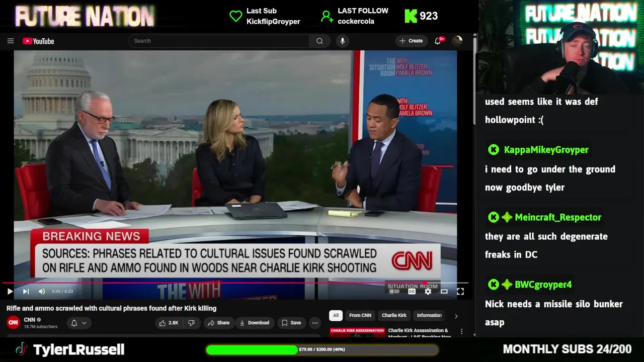
Task: Open more actions three-dot menu
Action: [x=315, y=323]
